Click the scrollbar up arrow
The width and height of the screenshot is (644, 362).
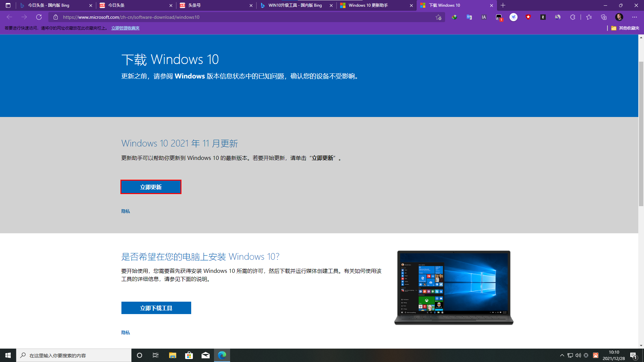tap(641, 37)
